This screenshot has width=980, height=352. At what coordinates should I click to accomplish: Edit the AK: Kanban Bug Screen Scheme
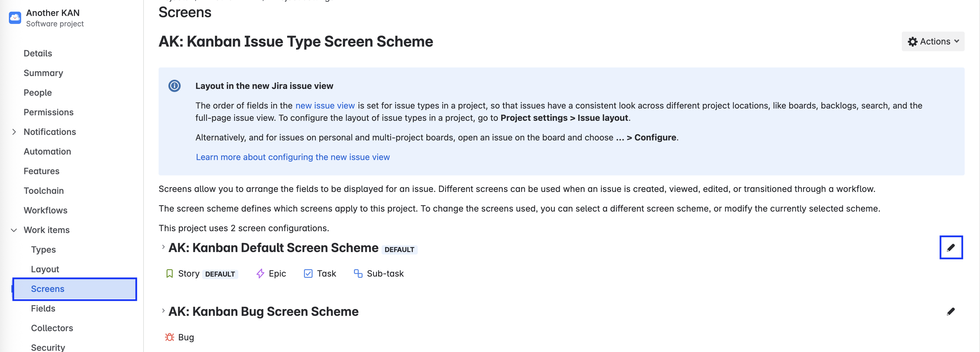(951, 311)
